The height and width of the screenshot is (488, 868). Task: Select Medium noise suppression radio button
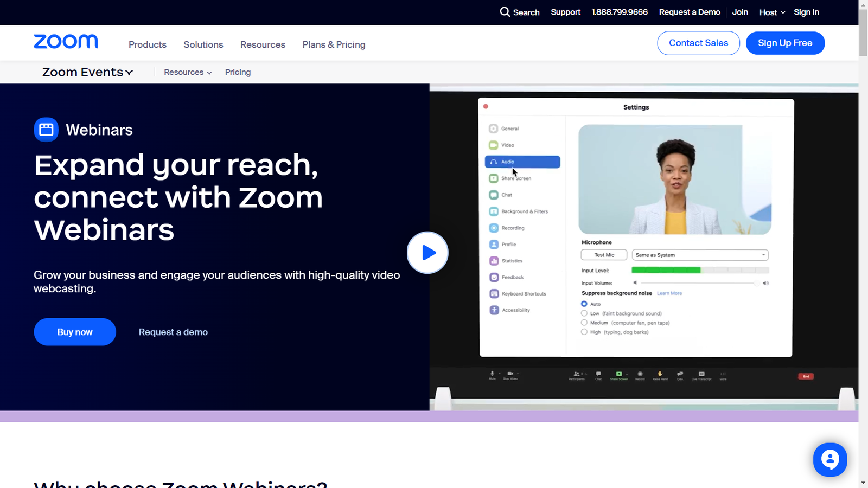click(x=584, y=323)
